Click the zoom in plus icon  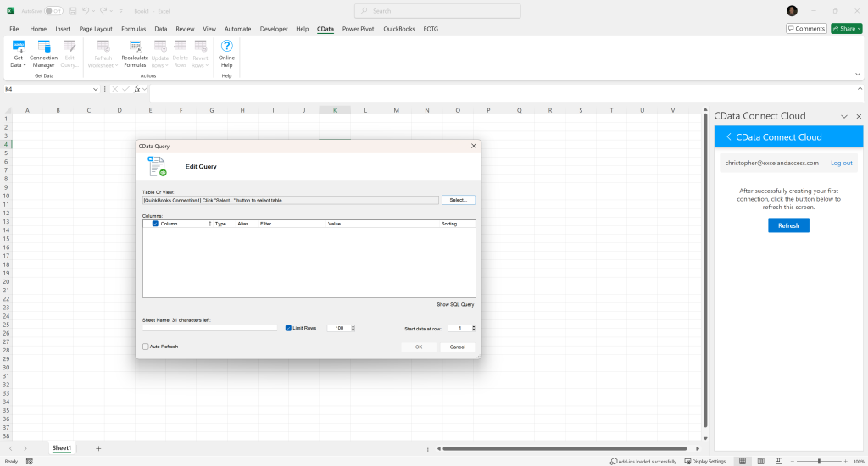[845, 461]
